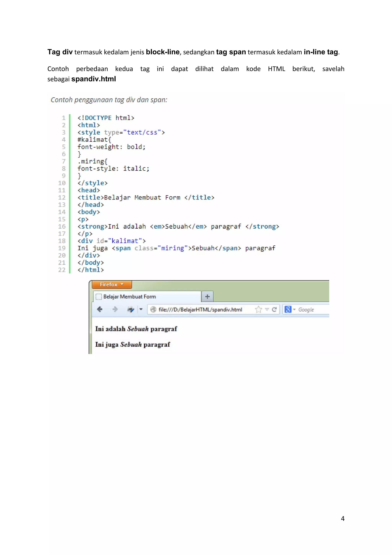
Task: Click line number 22 in the code gutter
Action: [x=62, y=270]
